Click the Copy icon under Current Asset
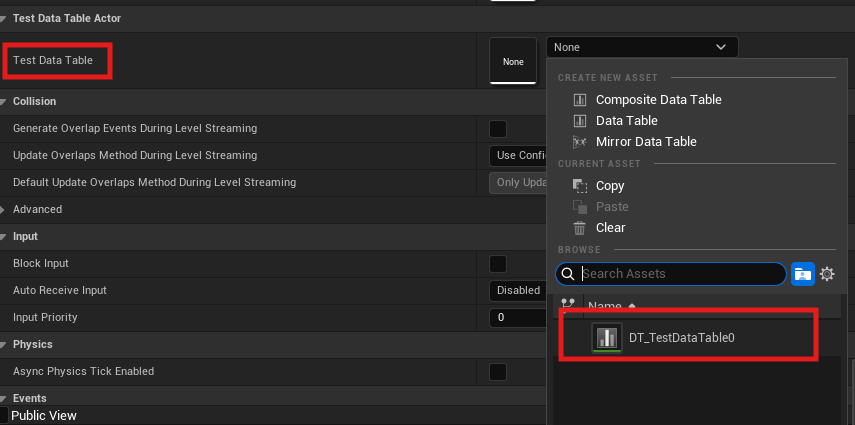Viewport: 855px width, 425px height. click(579, 186)
